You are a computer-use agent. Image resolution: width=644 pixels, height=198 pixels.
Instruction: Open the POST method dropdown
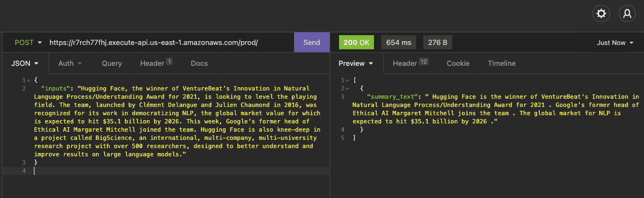pos(28,42)
